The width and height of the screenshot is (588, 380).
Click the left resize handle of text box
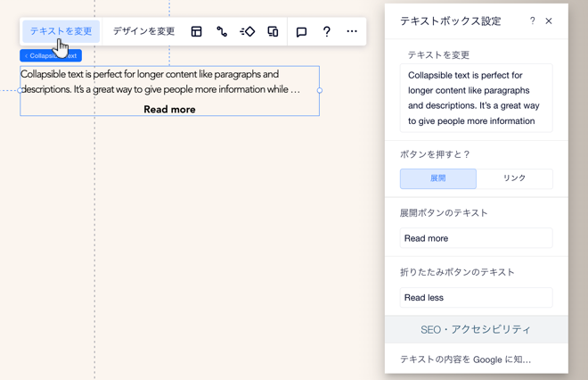pyautogui.click(x=20, y=90)
